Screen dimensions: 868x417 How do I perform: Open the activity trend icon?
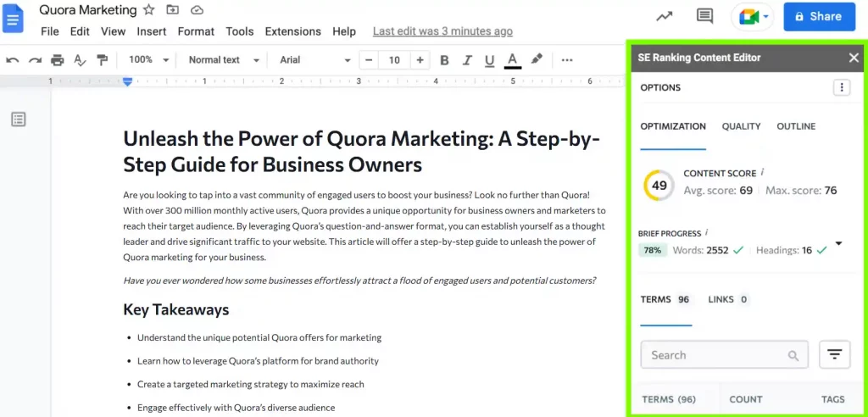pyautogui.click(x=665, y=17)
